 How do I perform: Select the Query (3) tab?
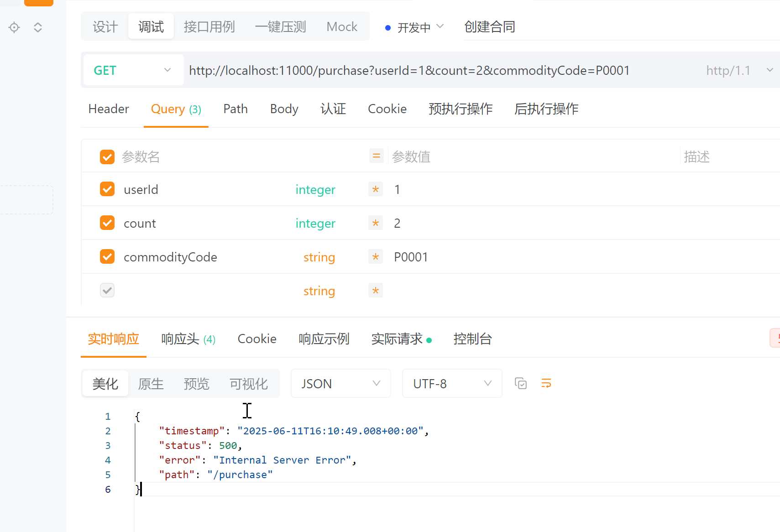coord(176,109)
